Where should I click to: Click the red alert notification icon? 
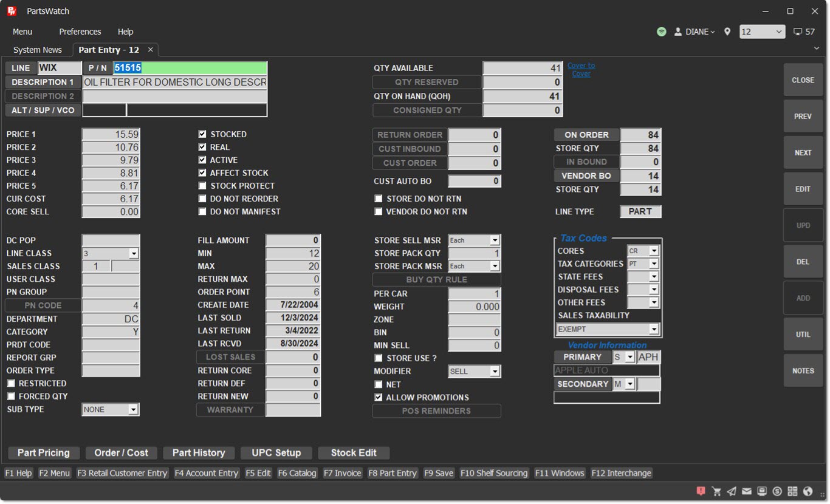[x=701, y=491]
